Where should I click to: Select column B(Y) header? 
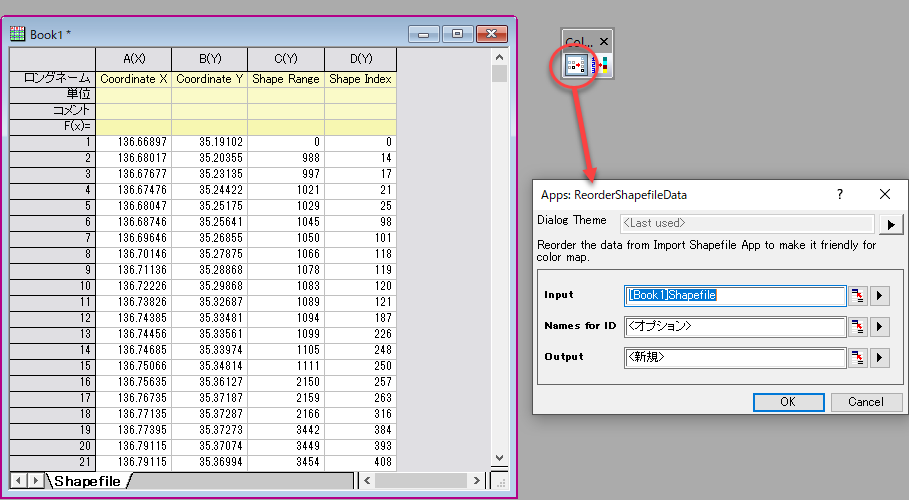coord(210,59)
